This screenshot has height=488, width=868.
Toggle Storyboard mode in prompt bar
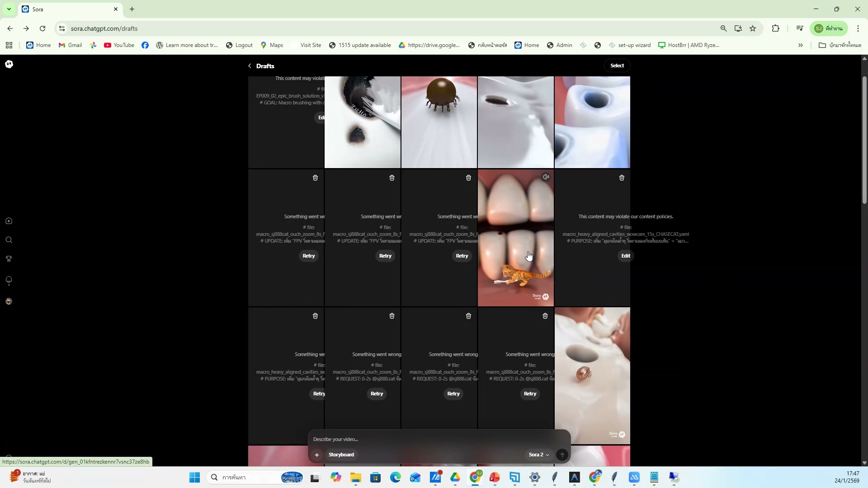click(341, 455)
